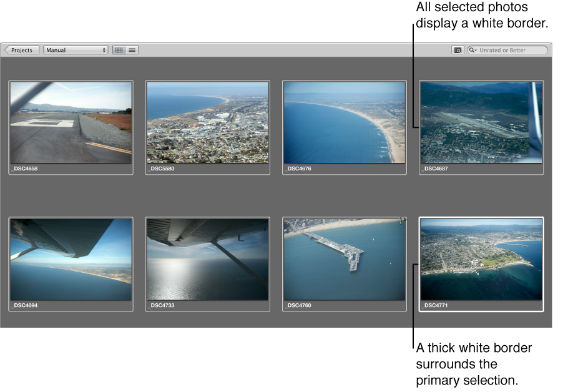This screenshot has height=392, width=563.
Task: Click inside the search field
Action: [506, 50]
